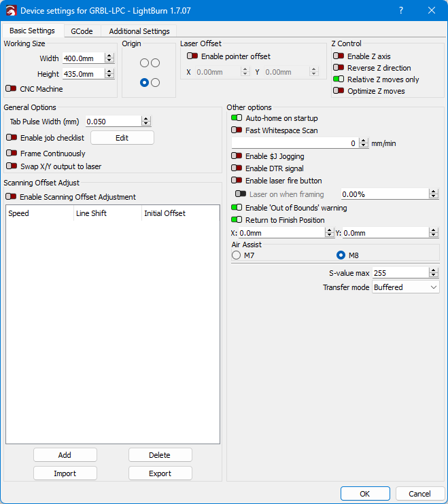This screenshot has height=504, width=448.
Task: Click the Width spinner arrows
Action: click(109, 58)
